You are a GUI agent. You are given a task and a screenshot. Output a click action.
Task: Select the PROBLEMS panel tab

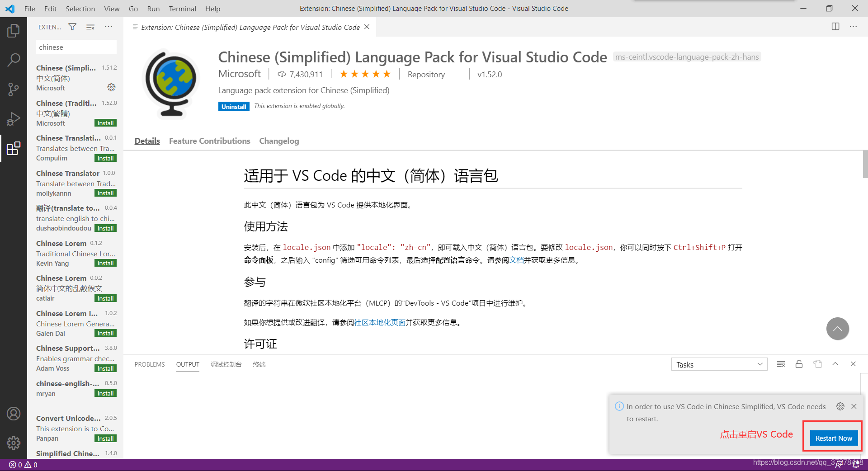click(150, 364)
